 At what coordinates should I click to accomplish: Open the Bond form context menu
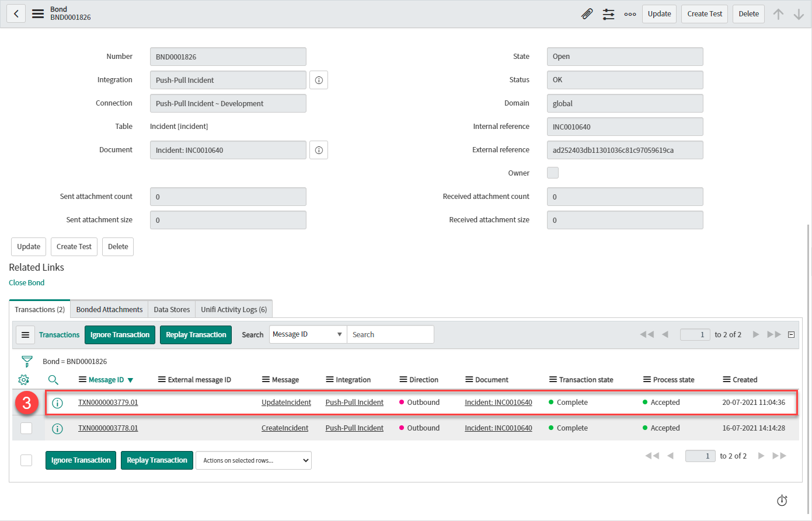point(38,13)
